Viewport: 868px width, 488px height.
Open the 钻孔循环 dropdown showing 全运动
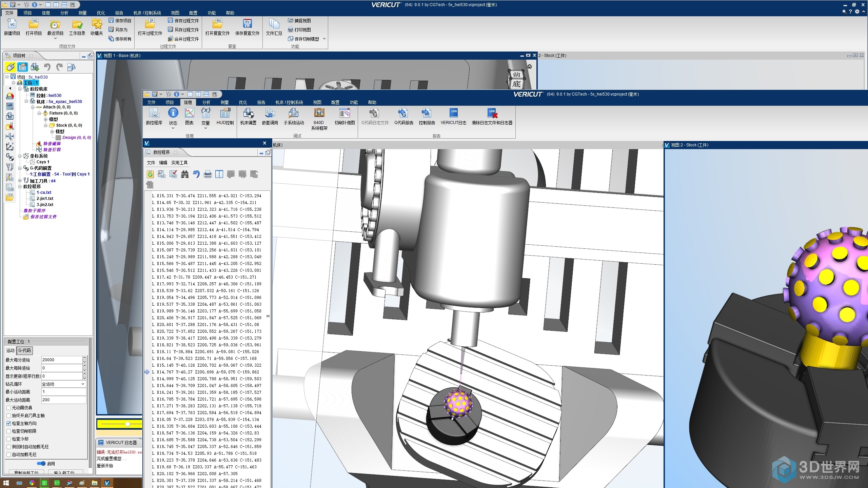click(63, 384)
